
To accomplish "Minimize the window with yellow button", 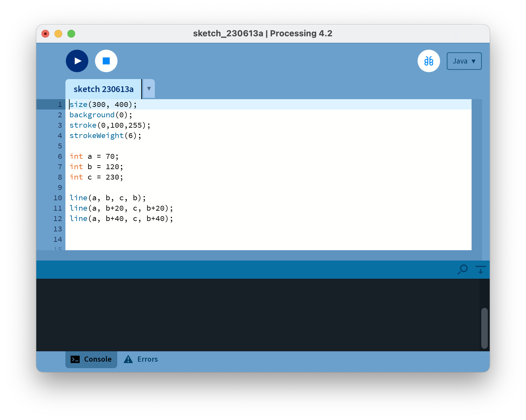I will (58, 34).
